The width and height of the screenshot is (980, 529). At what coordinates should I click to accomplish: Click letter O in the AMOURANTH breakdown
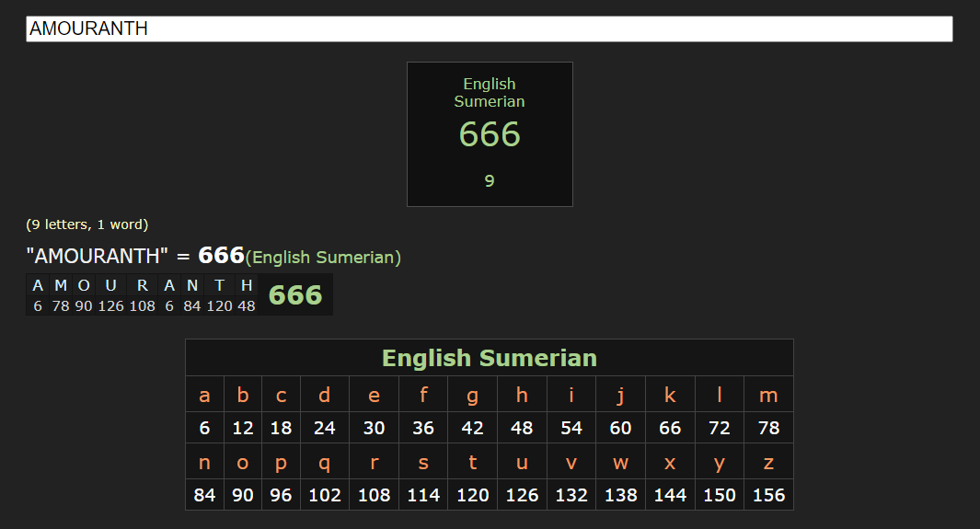tap(84, 285)
